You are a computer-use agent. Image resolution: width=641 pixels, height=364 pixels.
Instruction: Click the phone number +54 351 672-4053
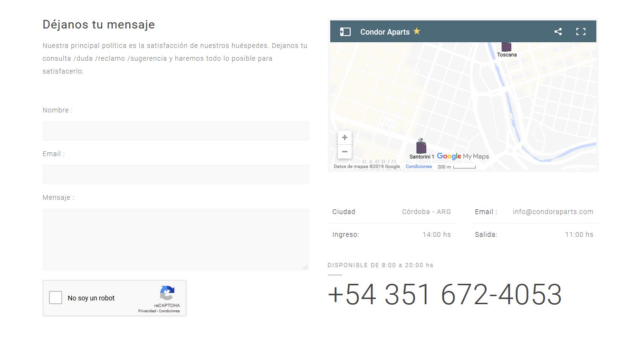(x=445, y=294)
